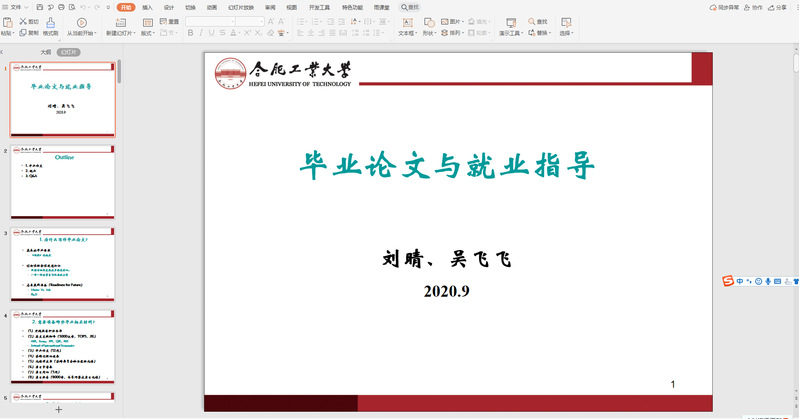Click the New Slide (新建幻灯片) icon
This screenshot has height=419, width=799.
tap(118, 21)
